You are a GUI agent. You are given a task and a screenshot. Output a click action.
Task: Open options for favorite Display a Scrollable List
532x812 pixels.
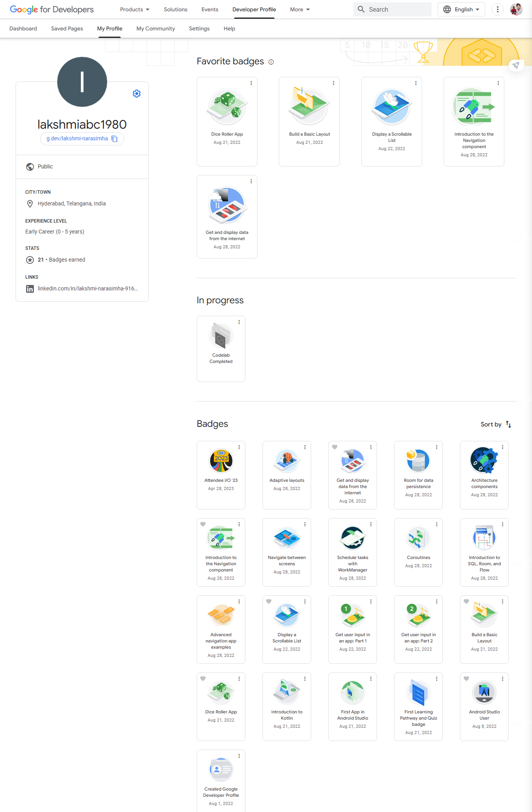point(416,83)
